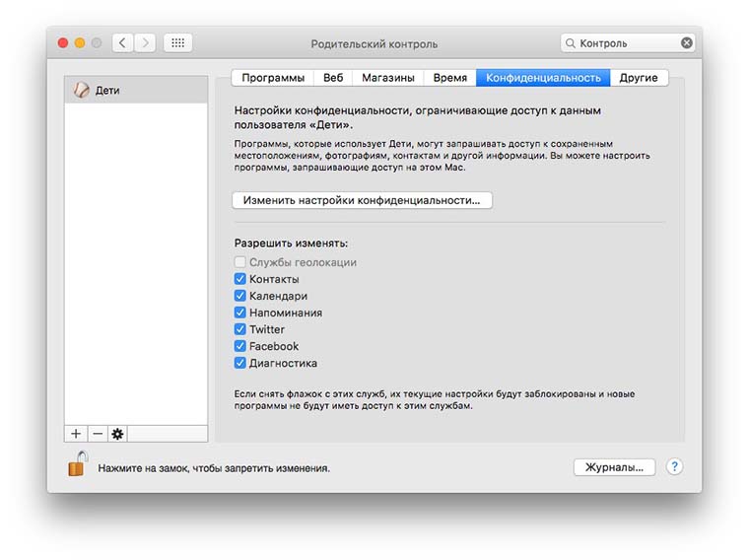The height and width of the screenshot is (560, 749).
Task: Minimize the window with the yellow button
Action: click(x=80, y=43)
